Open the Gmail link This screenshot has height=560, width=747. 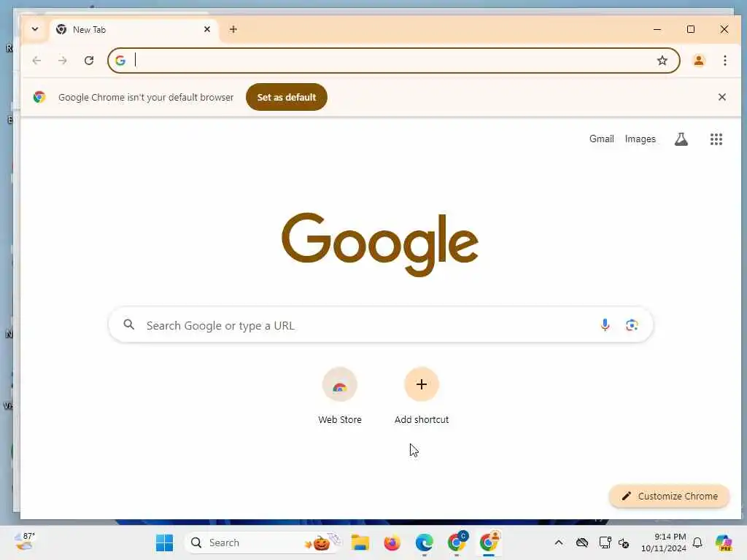601,139
